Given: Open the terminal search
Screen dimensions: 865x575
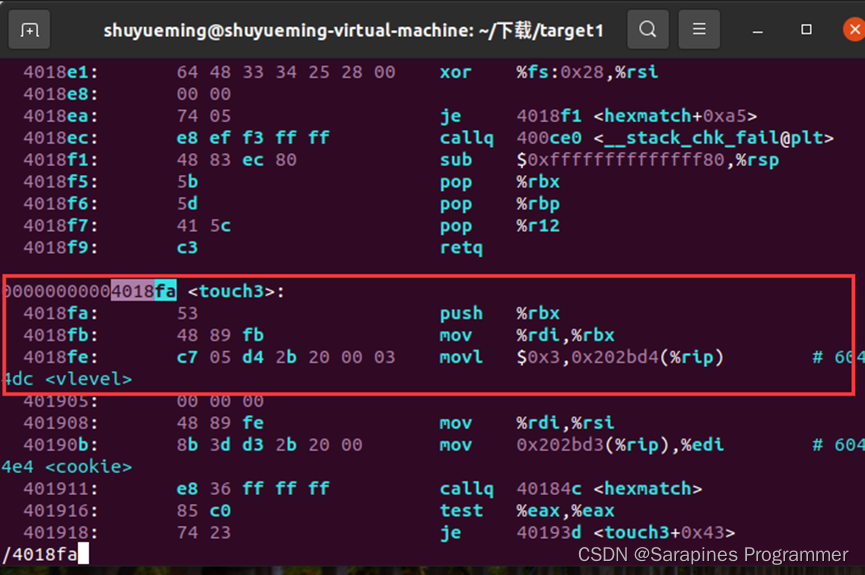Looking at the screenshot, I should pyautogui.click(x=648, y=29).
